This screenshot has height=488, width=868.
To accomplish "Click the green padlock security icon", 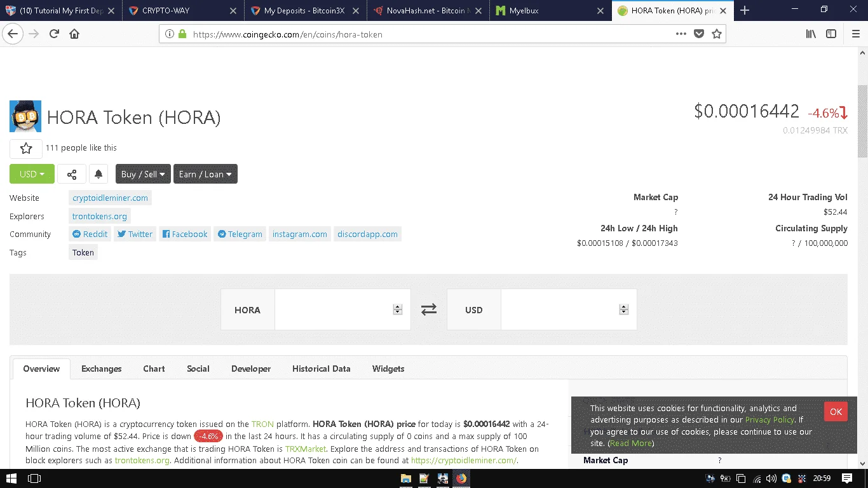I will [x=182, y=34].
